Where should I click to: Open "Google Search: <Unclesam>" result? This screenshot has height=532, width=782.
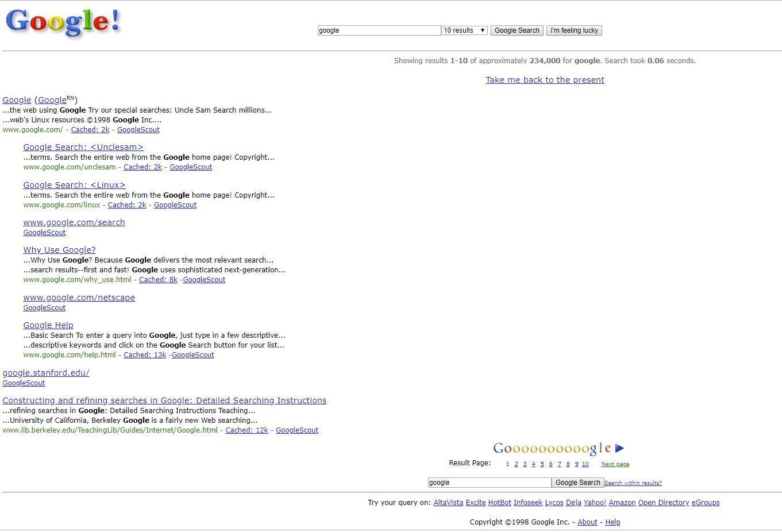pyautogui.click(x=83, y=147)
